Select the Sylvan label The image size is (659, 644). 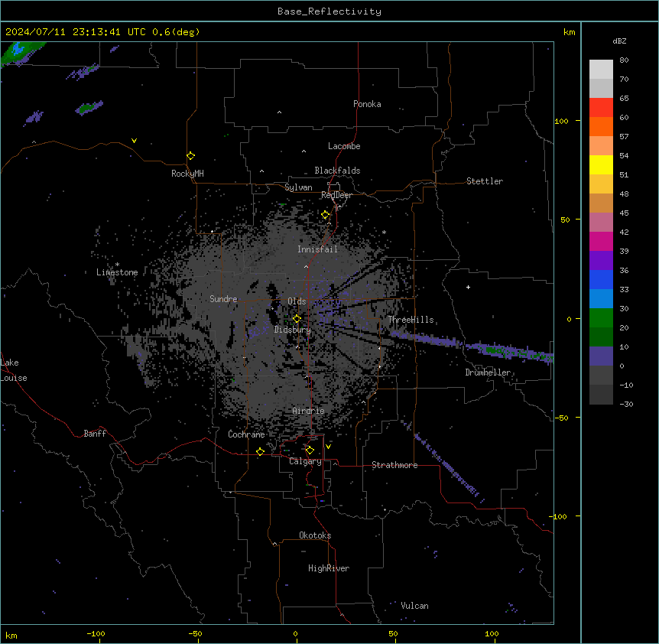(x=298, y=187)
